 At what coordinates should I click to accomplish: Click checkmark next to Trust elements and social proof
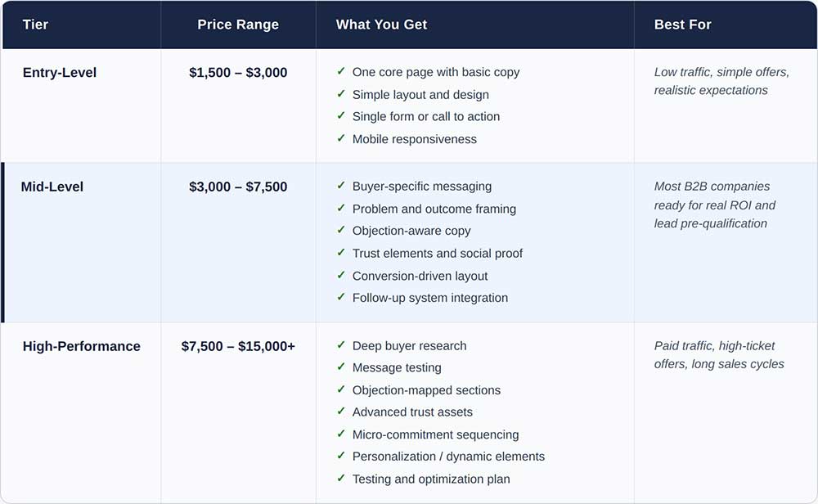341,254
